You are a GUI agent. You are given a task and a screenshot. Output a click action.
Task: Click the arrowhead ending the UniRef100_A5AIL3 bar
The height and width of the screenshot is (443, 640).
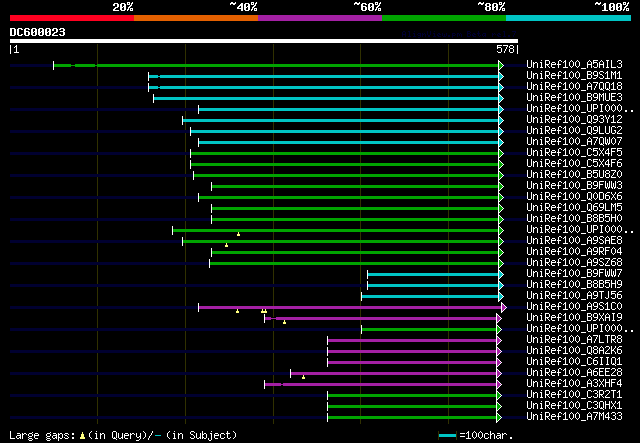click(x=501, y=65)
